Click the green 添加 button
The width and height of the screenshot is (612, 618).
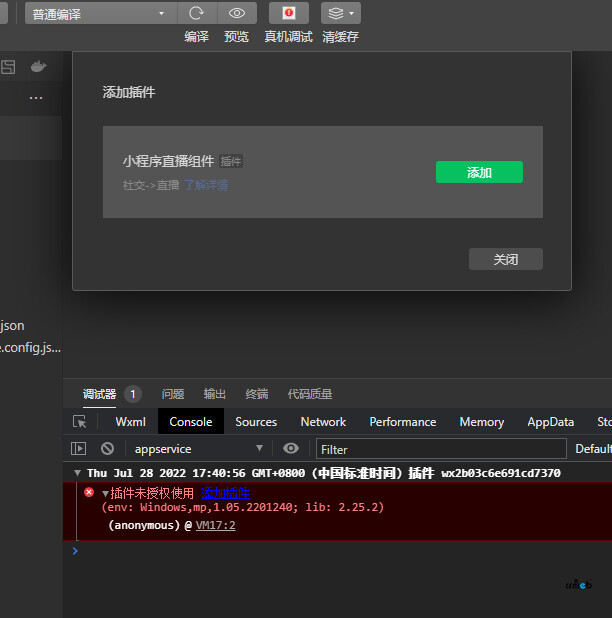pos(479,172)
